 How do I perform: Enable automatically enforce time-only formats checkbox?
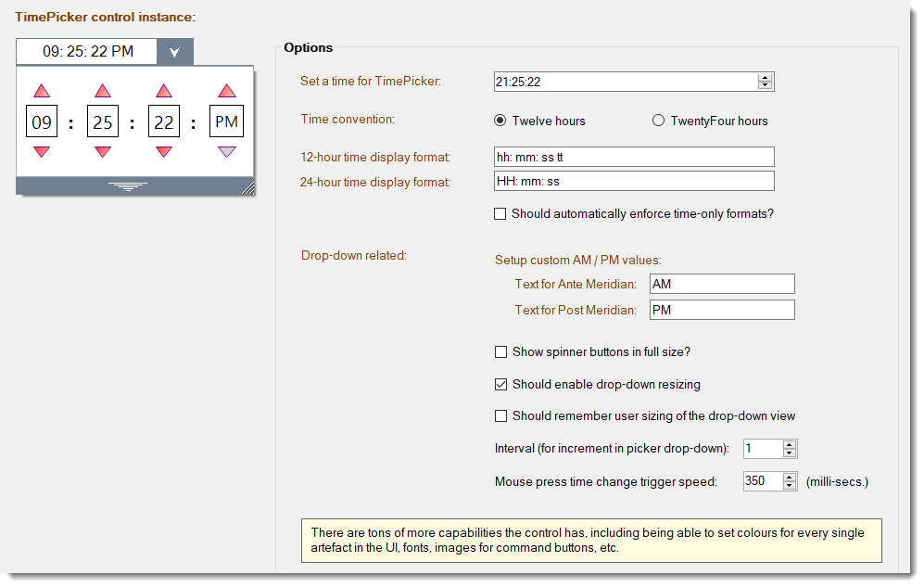(x=500, y=213)
